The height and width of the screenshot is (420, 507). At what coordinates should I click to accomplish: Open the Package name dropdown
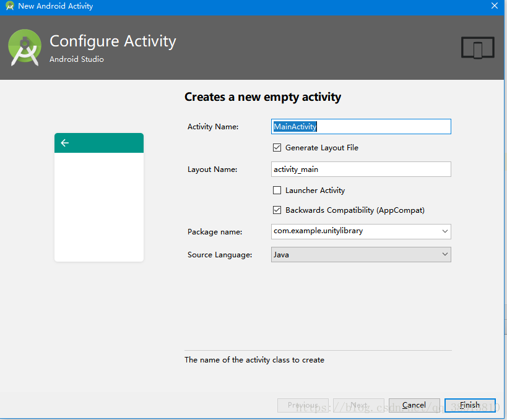tap(445, 231)
